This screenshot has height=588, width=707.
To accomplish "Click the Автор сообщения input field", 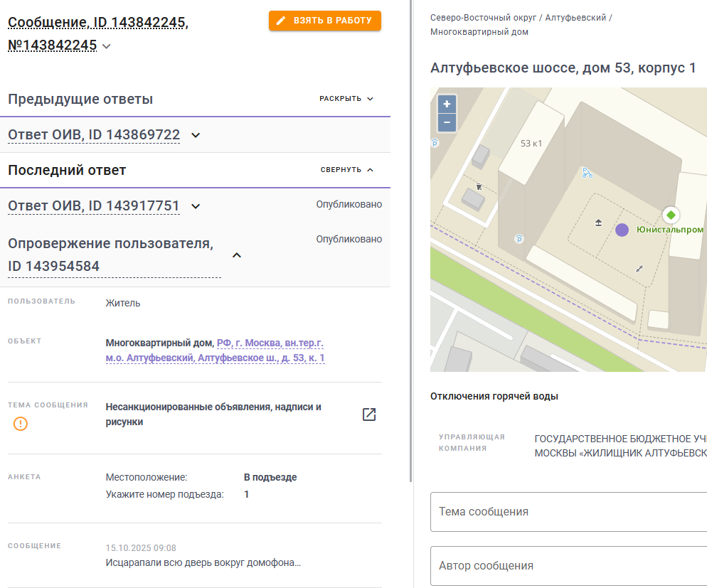I will 568,566.
